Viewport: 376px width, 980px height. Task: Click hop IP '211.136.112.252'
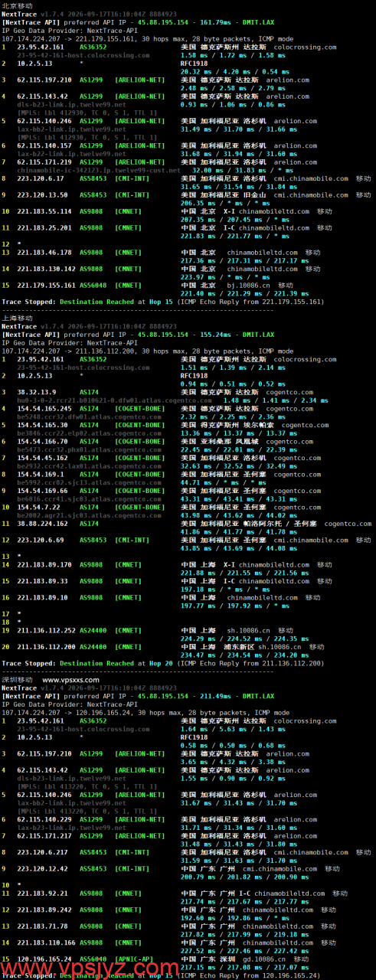pyautogui.click(x=46, y=631)
